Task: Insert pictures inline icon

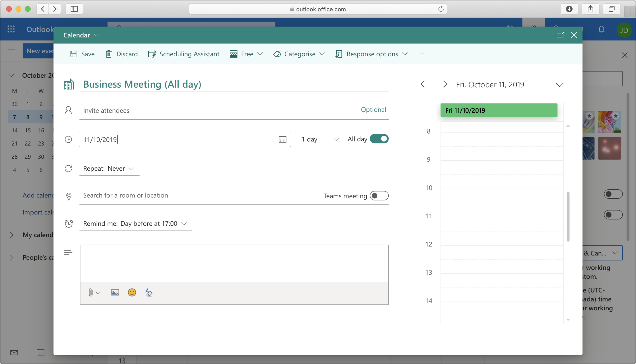Action: (x=115, y=293)
